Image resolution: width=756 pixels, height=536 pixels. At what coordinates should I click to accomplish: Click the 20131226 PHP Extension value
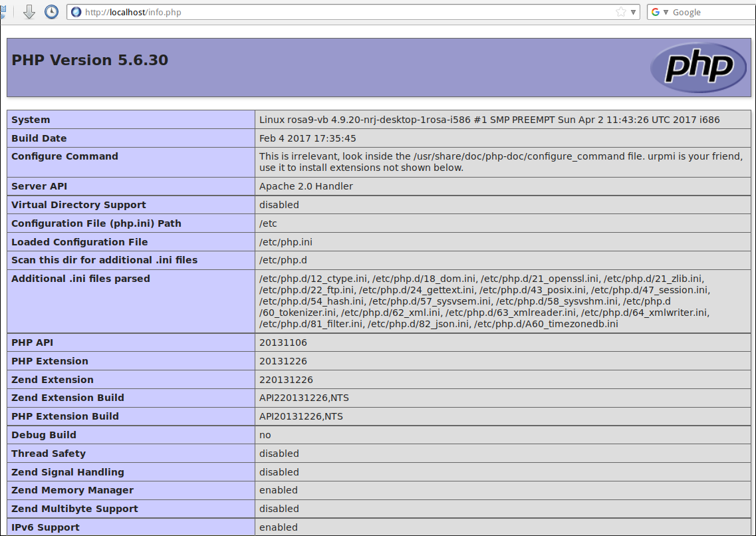click(x=283, y=361)
